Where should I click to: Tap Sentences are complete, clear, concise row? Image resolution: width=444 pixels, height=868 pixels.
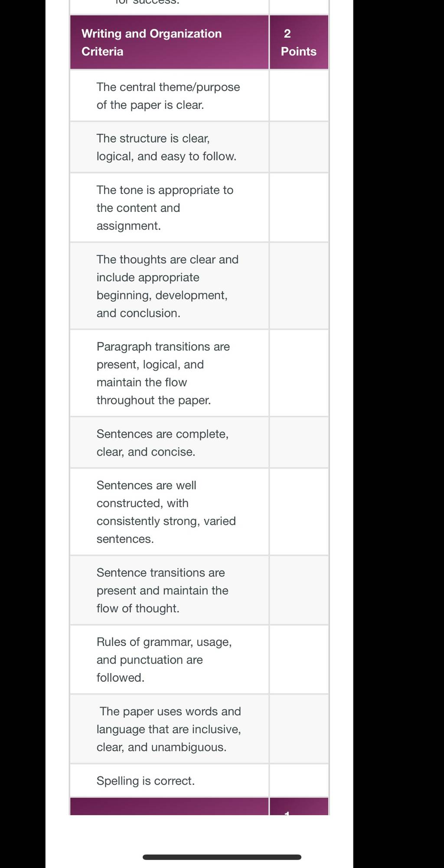[x=169, y=443]
